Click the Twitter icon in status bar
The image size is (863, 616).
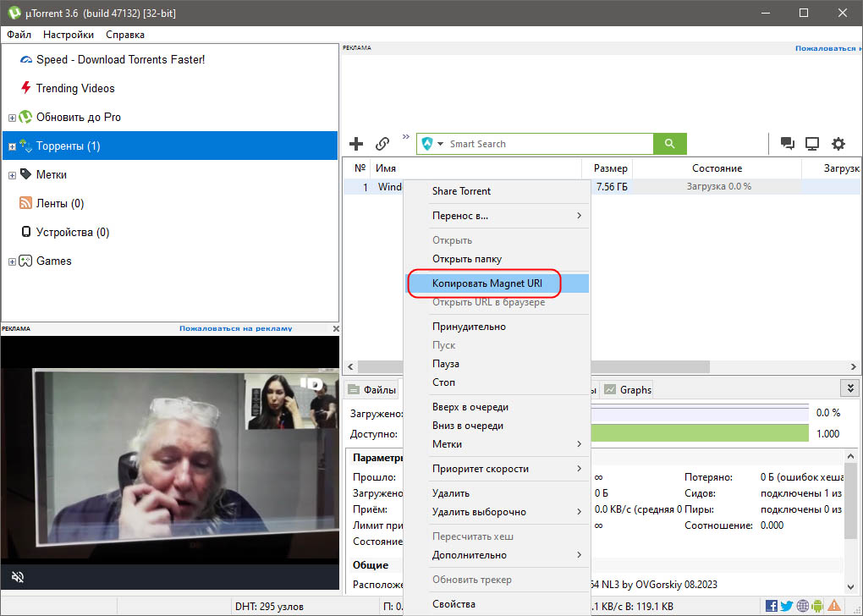click(x=787, y=606)
